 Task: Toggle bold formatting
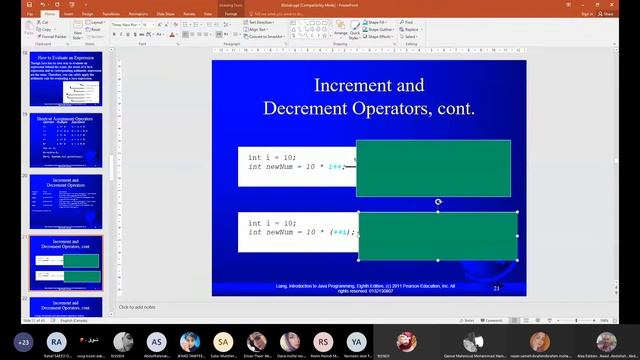coord(114,35)
